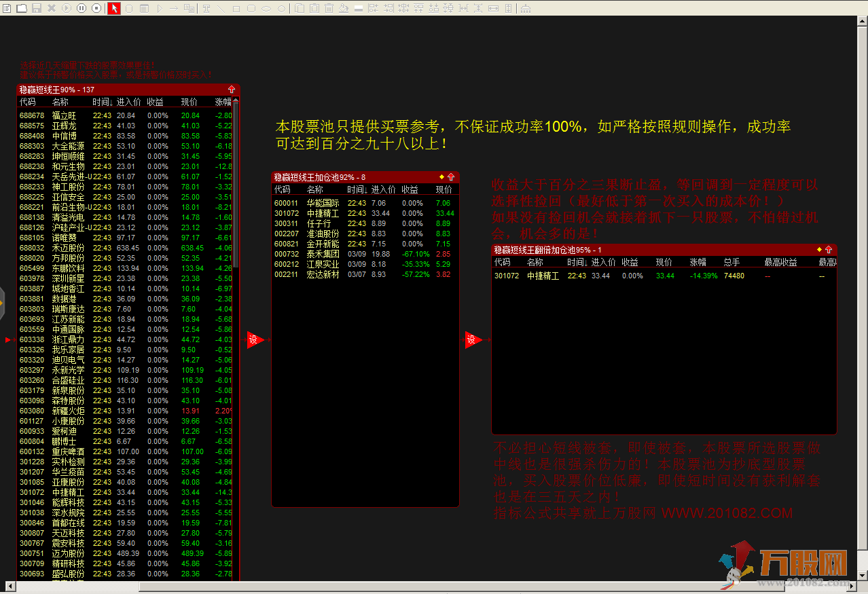Click the yellow diamond on 加仓池92% panel

coord(441,177)
